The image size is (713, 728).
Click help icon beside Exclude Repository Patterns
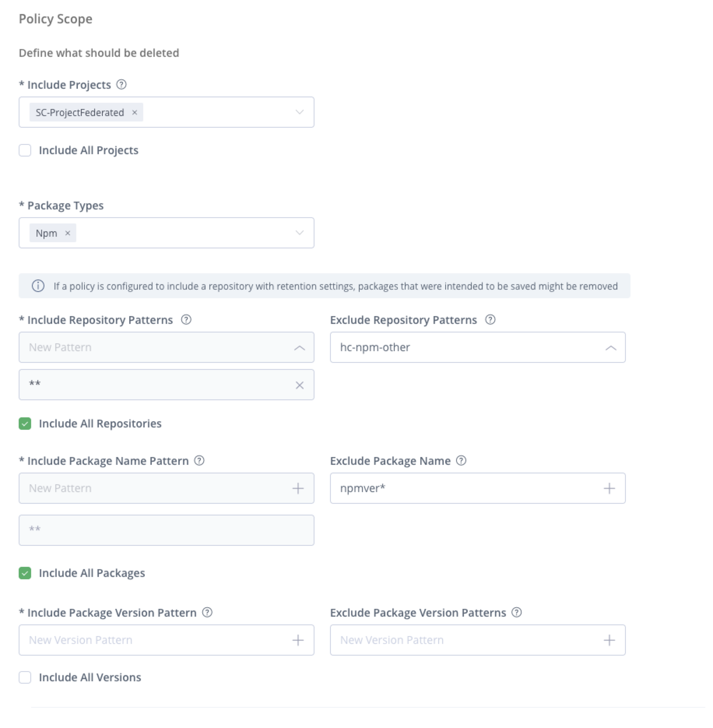click(x=490, y=320)
